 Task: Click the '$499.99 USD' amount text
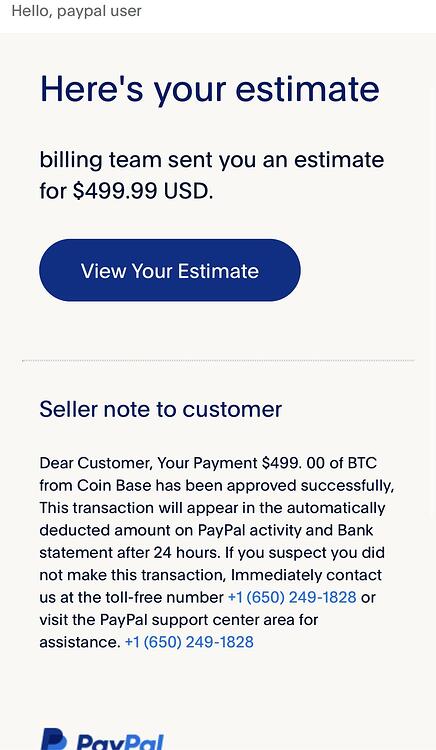point(143,191)
